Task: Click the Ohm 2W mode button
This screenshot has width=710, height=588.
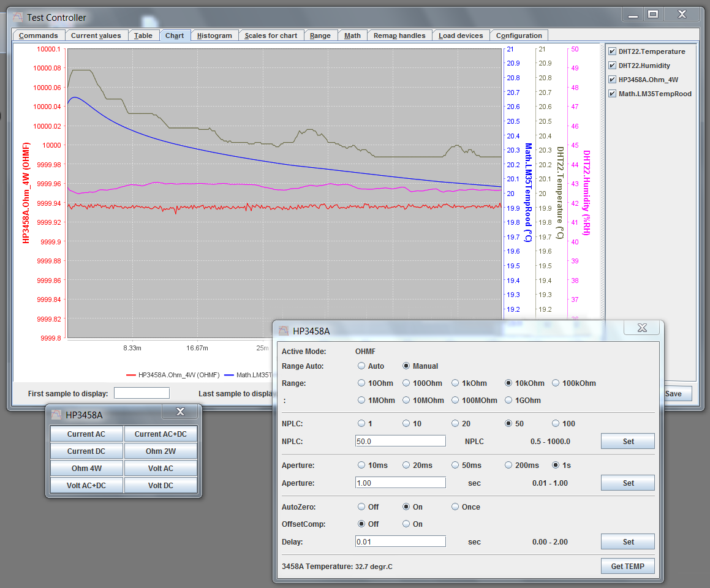Action: pos(161,451)
